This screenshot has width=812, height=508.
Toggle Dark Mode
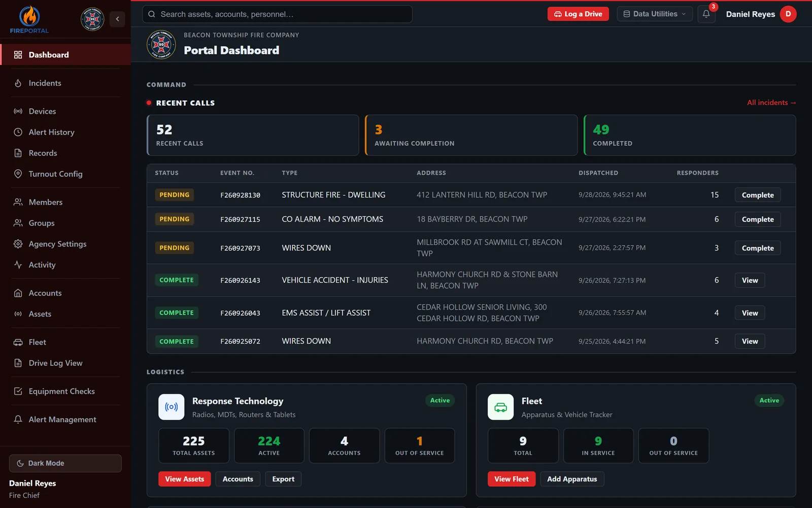[65, 463]
